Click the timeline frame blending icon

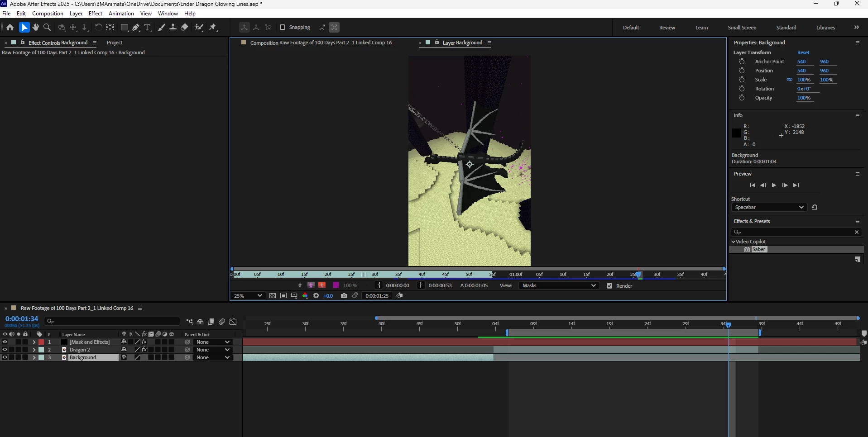click(211, 322)
